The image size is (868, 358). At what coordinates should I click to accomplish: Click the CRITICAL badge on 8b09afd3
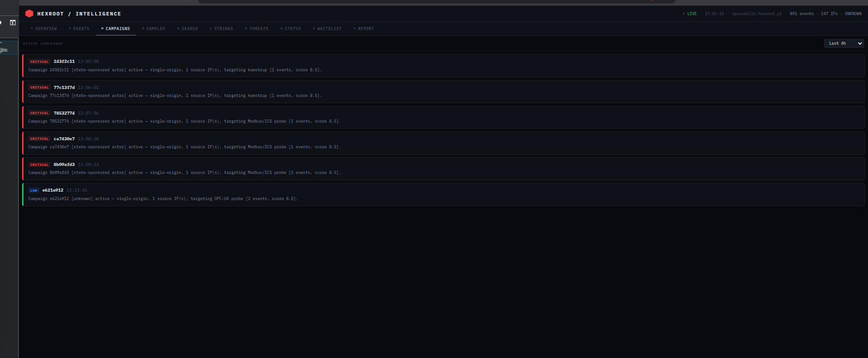[x=39, y=165]
